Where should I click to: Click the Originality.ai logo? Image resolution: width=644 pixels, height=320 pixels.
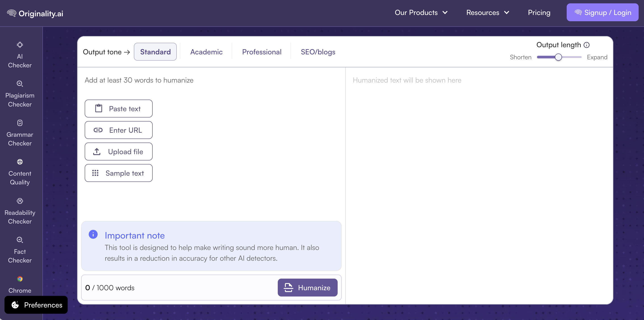pos(35,13)
